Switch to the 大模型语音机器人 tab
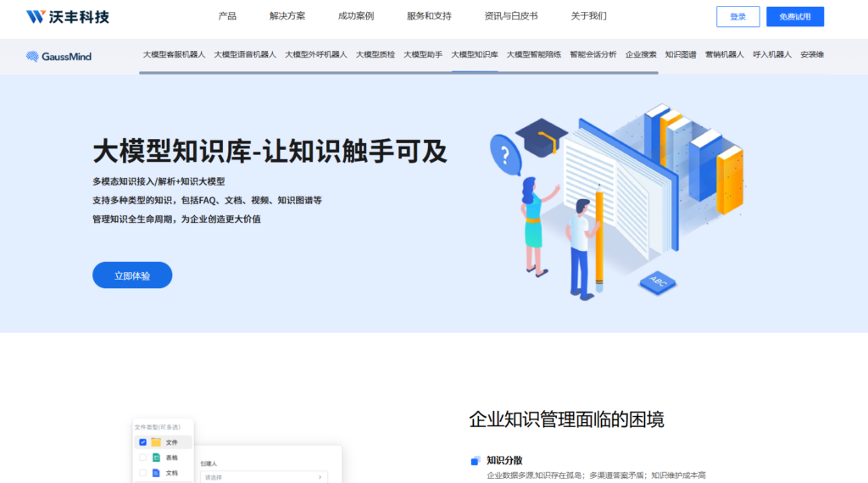The image size is (868, 483). 245,54
